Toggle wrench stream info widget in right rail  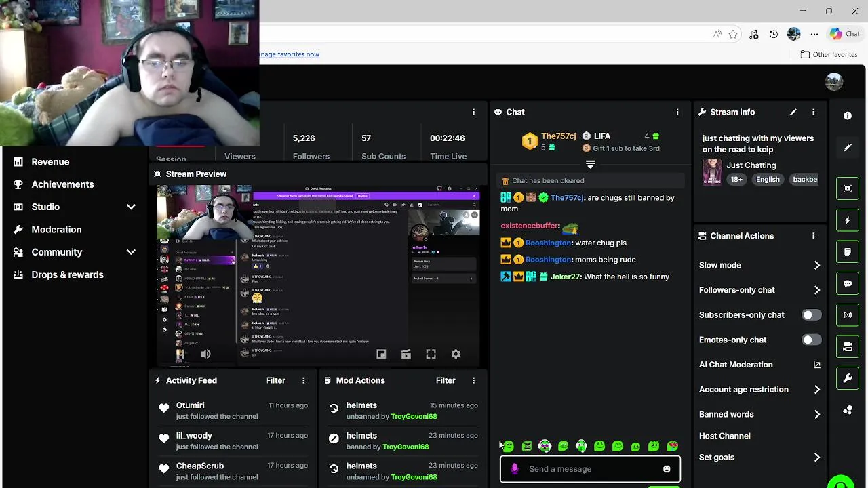coord(847,378)
